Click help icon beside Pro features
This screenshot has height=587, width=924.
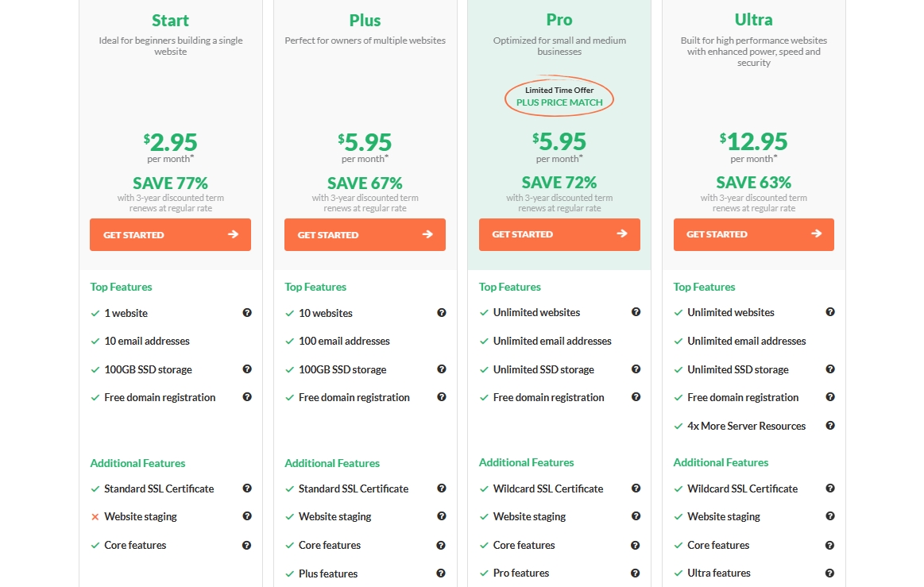click(636, 573)
